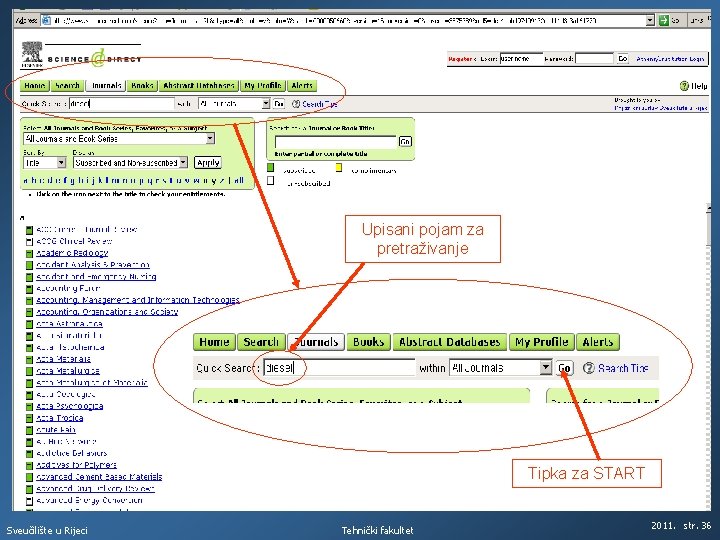Screen dimensions: 720x540
Task: Open the small Alerts tab
Action: point(302,85)
